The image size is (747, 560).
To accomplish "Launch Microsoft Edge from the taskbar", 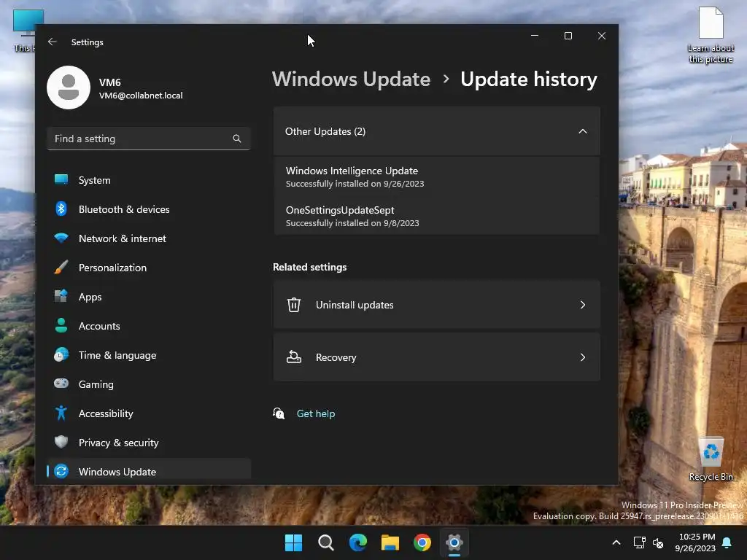I will (x=357, y=542).
